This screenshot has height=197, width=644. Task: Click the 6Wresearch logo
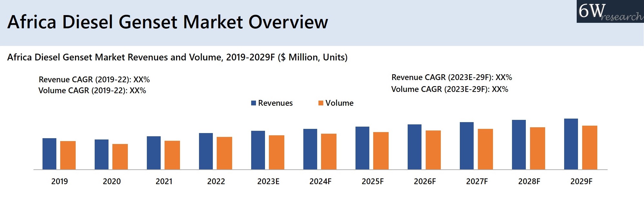click(610, 11)
